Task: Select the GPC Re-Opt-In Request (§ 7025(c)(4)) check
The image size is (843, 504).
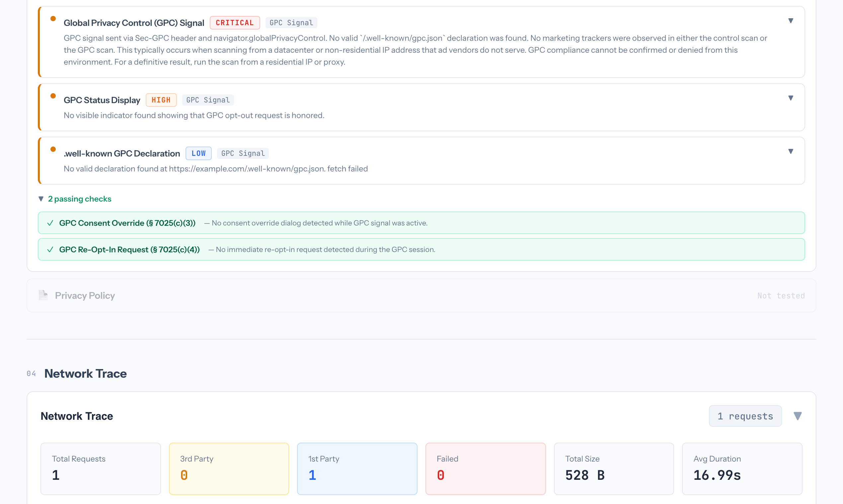Action: [x=421, y=249]
